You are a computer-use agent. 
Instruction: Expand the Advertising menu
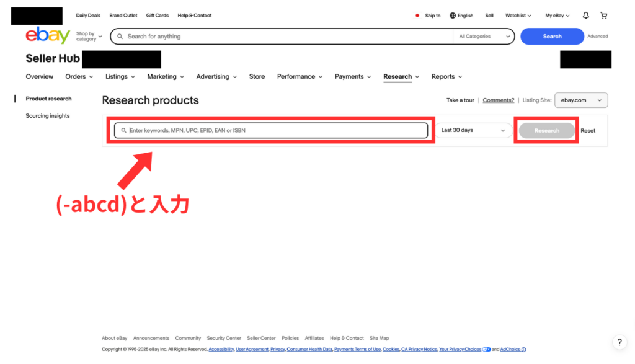click(216, 76)
